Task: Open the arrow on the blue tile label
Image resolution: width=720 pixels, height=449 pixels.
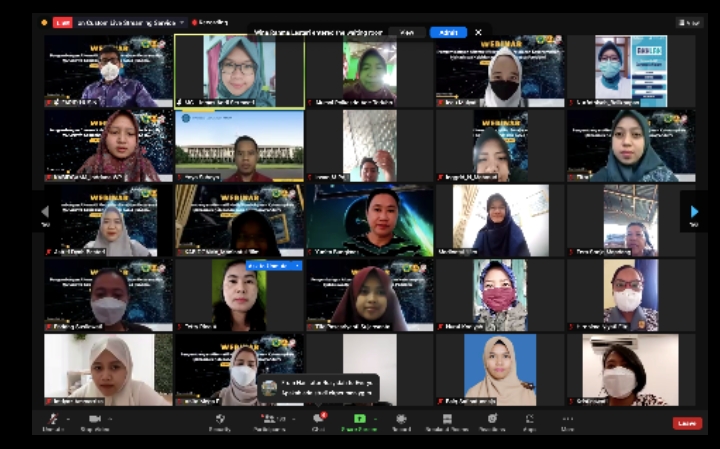Action: [297, 266]
